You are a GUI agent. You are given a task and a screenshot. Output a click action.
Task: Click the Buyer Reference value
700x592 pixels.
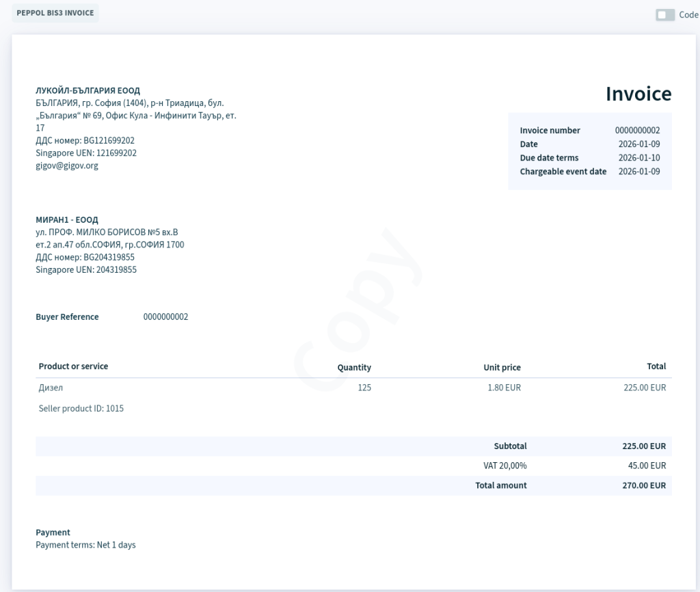[165, 317]
